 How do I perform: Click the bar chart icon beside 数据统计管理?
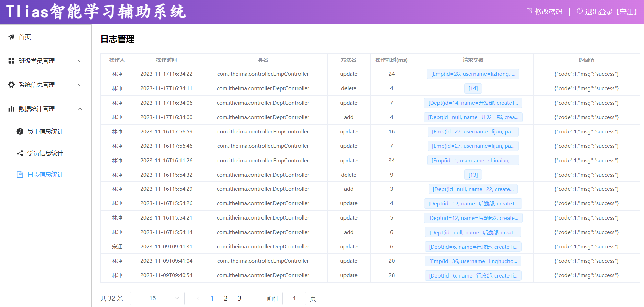11,109
